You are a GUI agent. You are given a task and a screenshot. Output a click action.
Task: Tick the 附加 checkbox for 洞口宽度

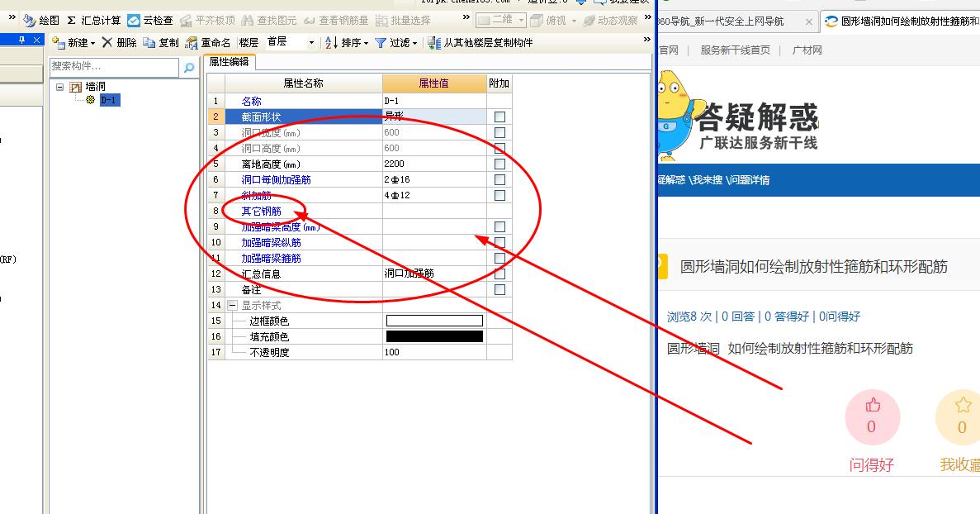click(499, 132)
